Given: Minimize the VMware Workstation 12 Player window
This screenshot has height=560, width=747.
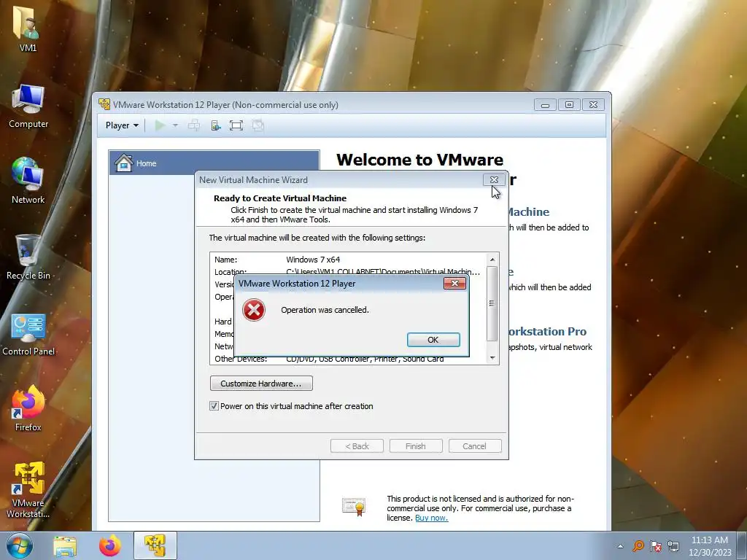Looking at the screenshot, I should tap(545, 105).
